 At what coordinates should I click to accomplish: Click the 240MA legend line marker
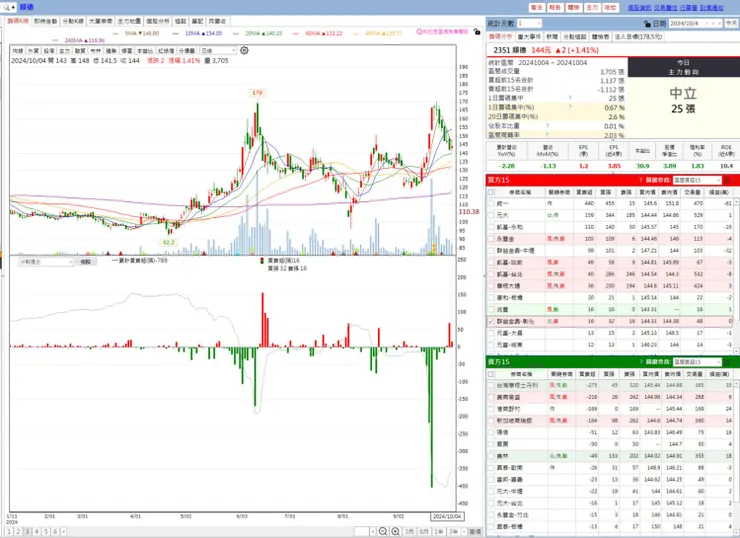click(x=56, y=41)
